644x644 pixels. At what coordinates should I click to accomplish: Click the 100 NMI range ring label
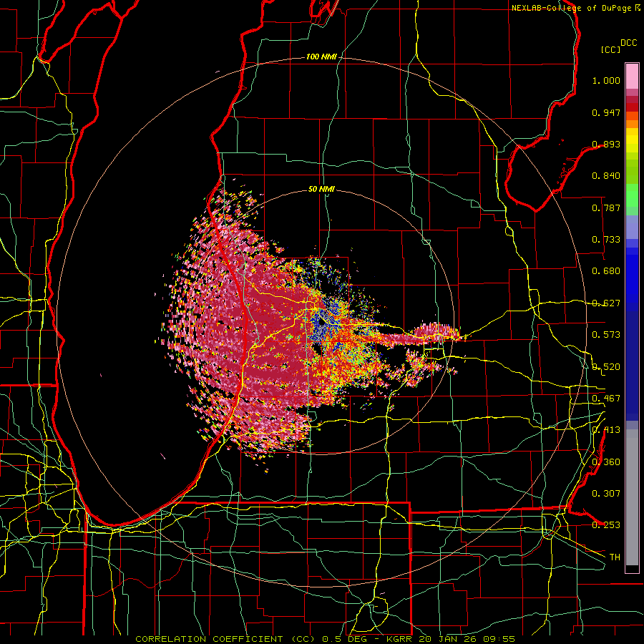321,57
